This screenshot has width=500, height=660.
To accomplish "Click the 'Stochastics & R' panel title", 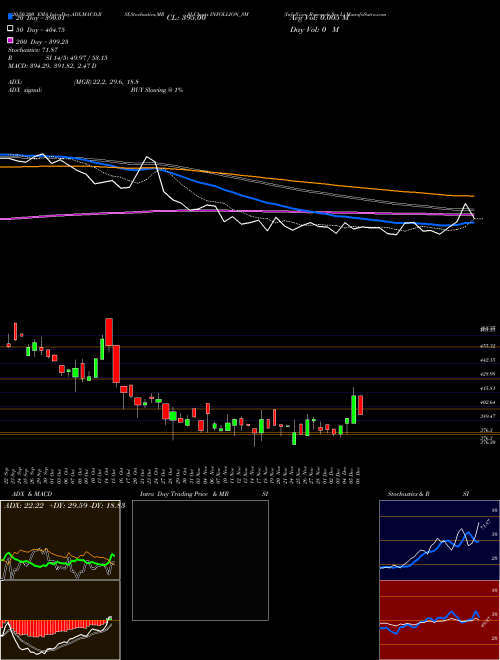I will tap(408, 494).
